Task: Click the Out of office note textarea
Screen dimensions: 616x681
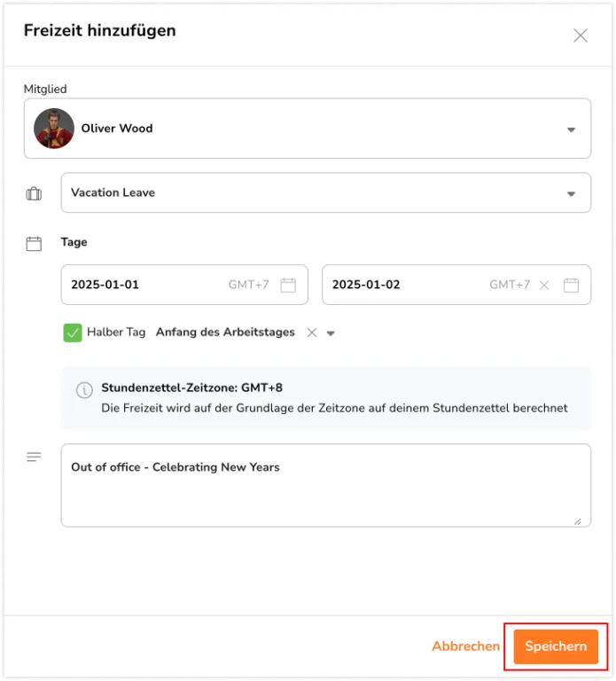Action: (325, 485)
